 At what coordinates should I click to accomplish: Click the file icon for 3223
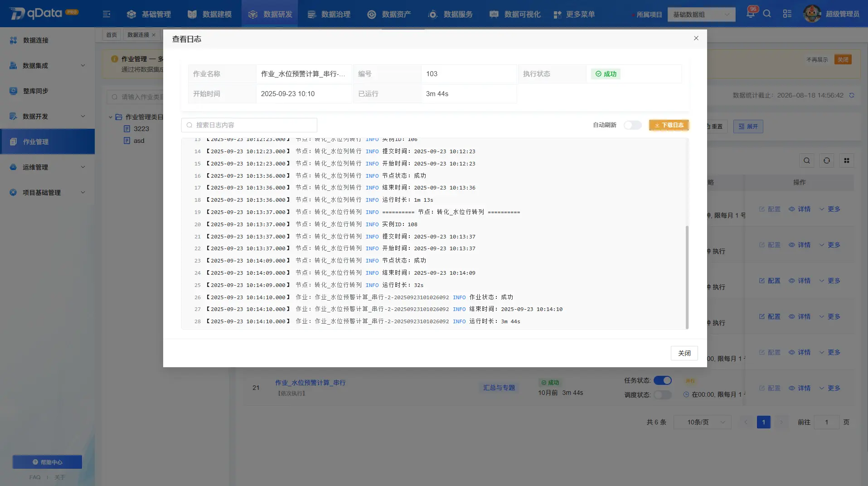click(127, 129)
